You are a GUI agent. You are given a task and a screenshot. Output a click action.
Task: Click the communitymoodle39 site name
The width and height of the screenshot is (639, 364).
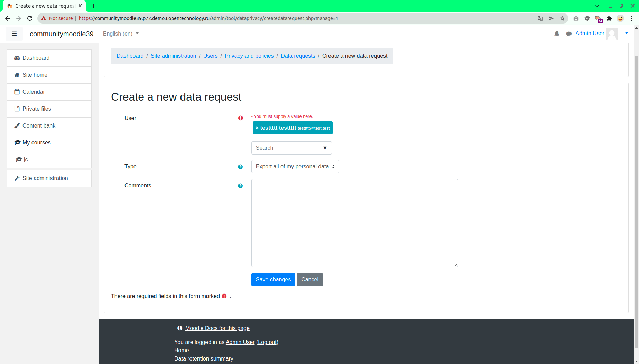pos(62,34)
